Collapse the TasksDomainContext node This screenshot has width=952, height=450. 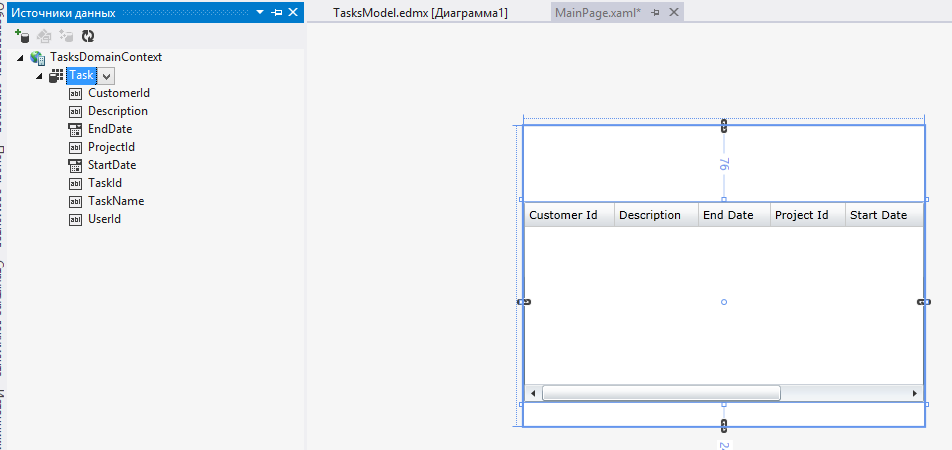click(21, 58)
